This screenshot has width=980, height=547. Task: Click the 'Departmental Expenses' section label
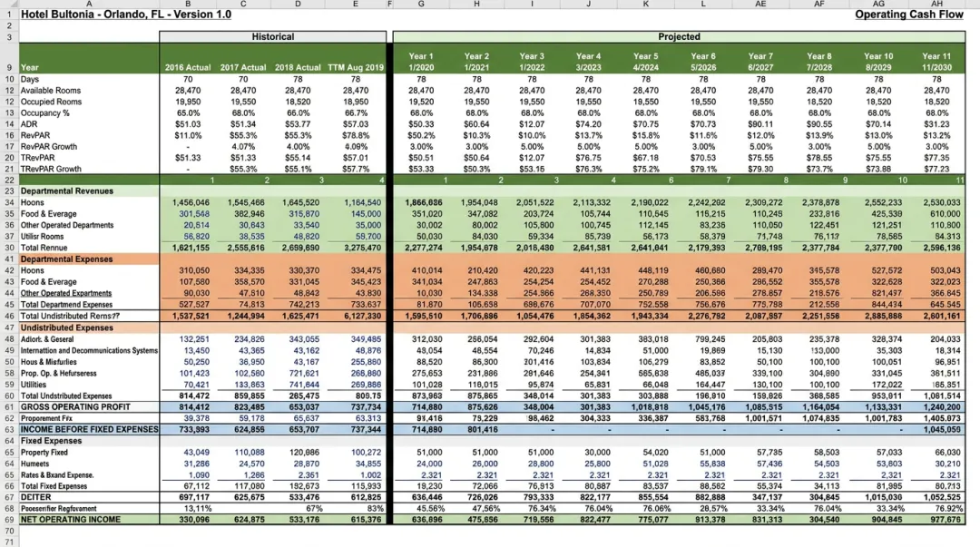[x=67, y=259]
